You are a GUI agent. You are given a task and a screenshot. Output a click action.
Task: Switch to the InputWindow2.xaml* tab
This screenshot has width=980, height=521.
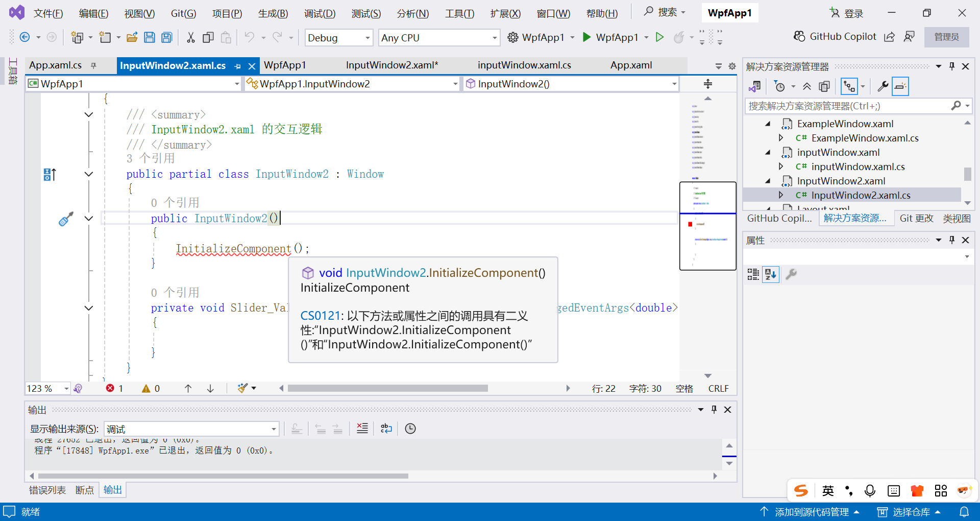pos(392,65)
